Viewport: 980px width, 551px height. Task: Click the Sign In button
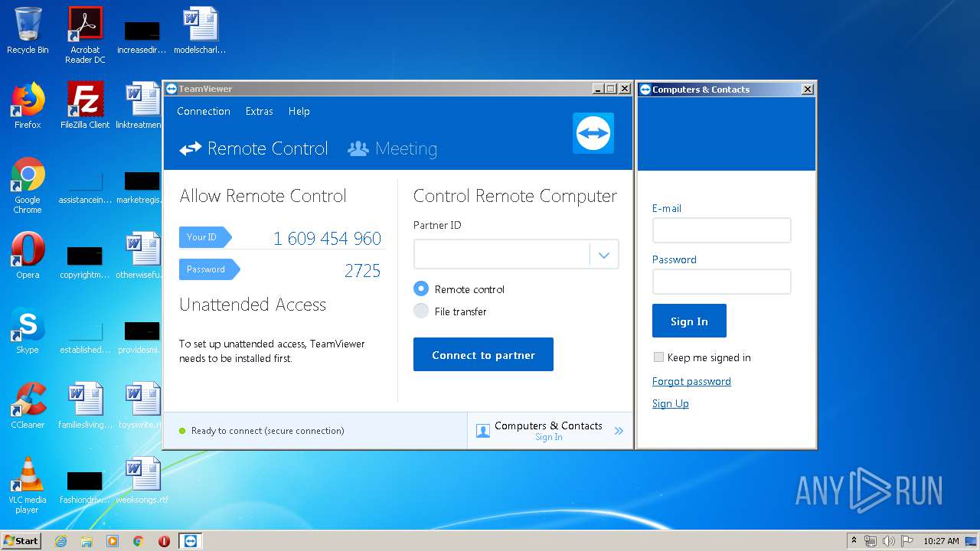tap(689, 321)
